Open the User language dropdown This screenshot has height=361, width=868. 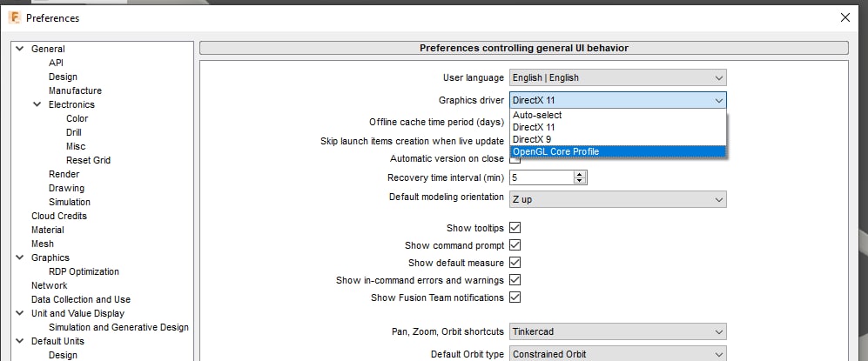[618, 78]
